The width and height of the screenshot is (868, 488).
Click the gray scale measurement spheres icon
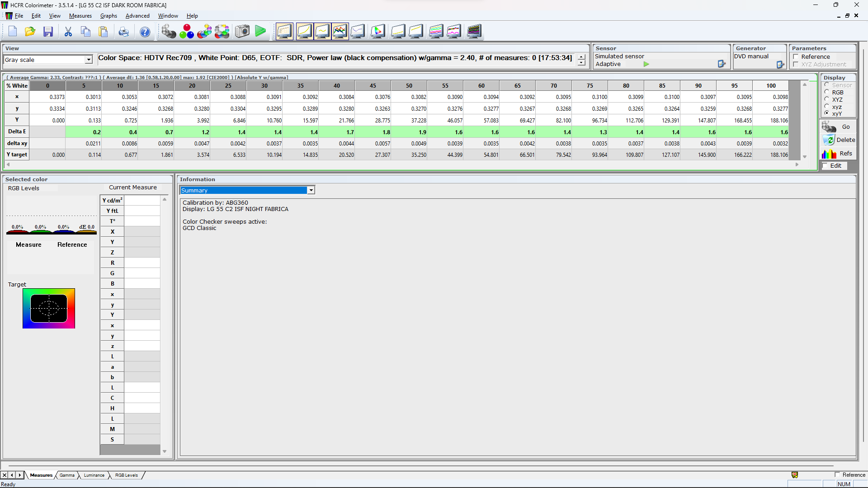(169, 32)
